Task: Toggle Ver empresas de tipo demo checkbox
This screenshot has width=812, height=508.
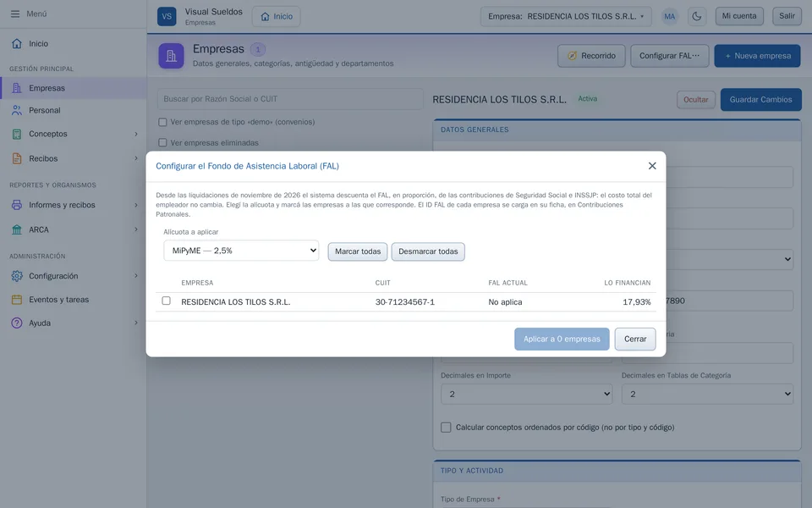Action: tap(162, 122)
